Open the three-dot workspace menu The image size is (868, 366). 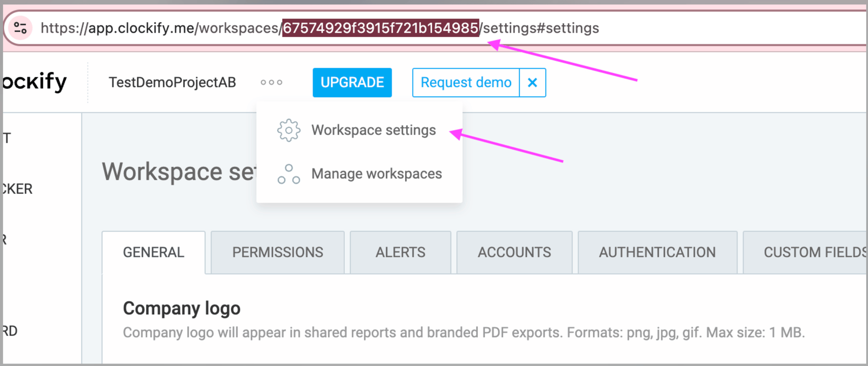(271, 82)
